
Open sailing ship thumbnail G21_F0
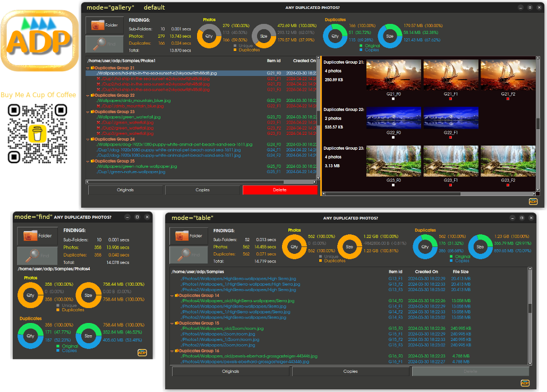point(394,75)
